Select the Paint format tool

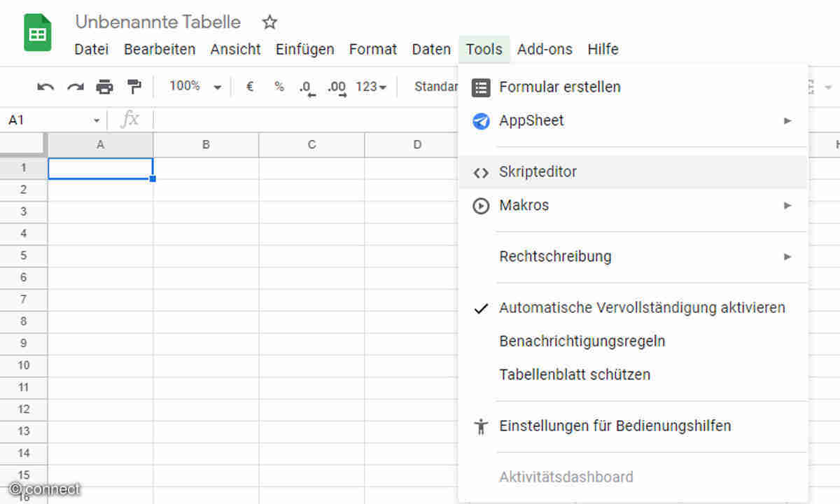[133, 86]
